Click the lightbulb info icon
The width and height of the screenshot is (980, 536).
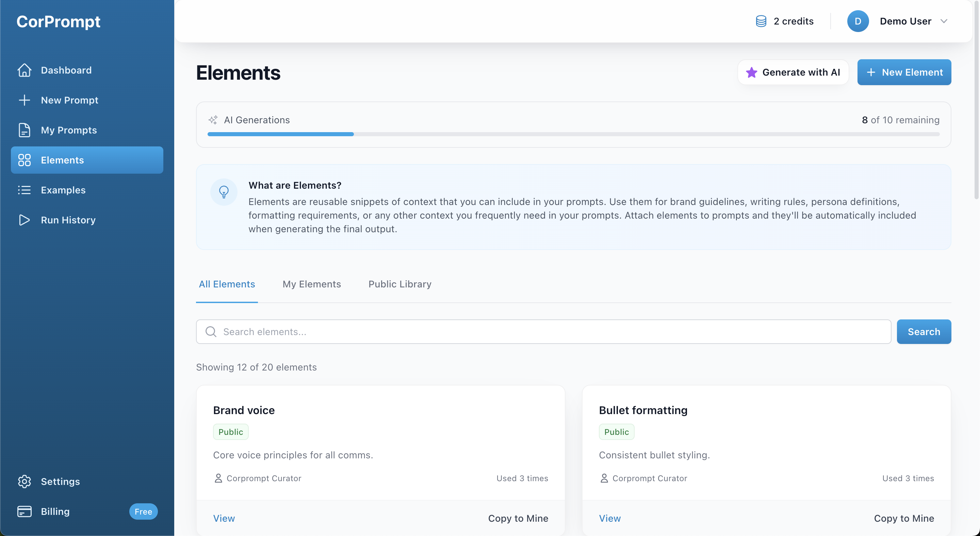click(224, 192)
